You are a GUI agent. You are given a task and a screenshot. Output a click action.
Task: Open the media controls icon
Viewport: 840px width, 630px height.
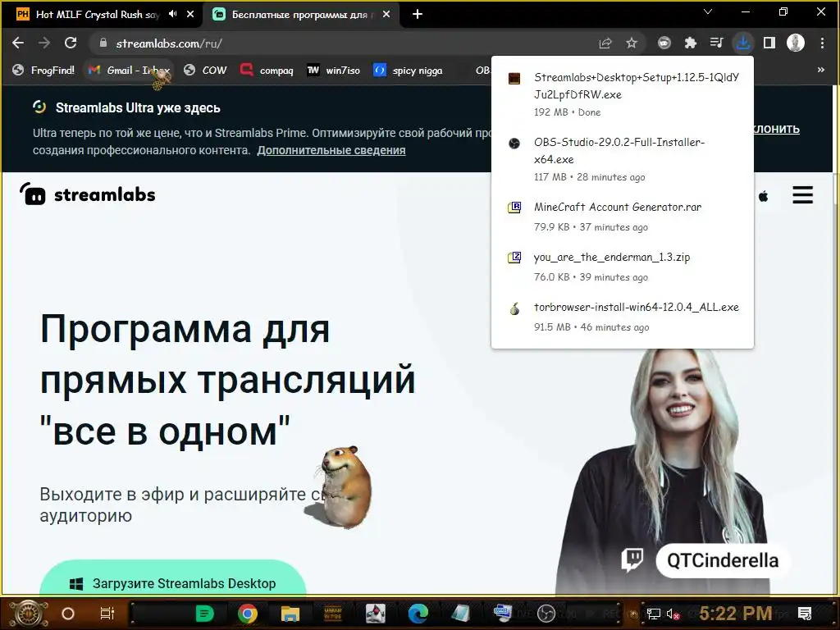click(716, 43)
